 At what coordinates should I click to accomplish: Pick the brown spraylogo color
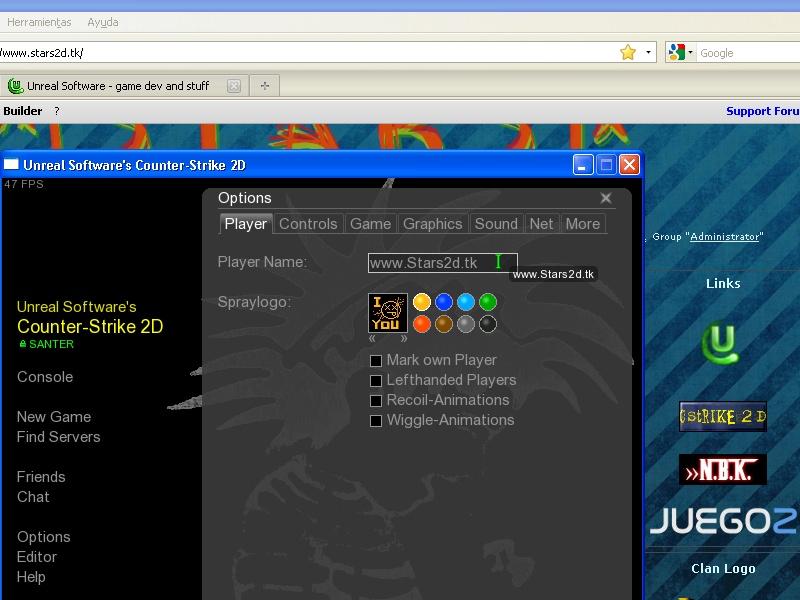click(x=444, y=324)
